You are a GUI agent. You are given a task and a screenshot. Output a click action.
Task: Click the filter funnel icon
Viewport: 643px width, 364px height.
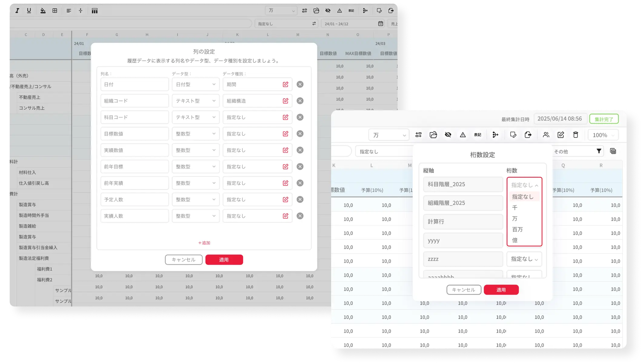599,151
